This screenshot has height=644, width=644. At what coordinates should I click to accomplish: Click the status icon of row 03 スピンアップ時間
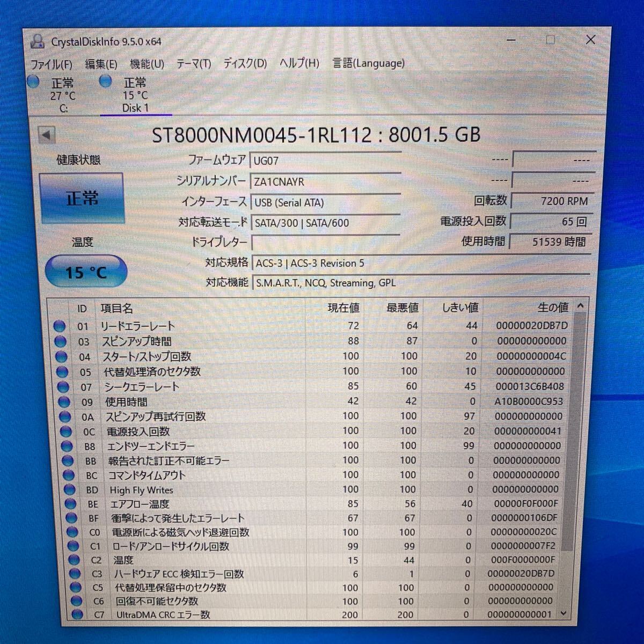[61, 341]
